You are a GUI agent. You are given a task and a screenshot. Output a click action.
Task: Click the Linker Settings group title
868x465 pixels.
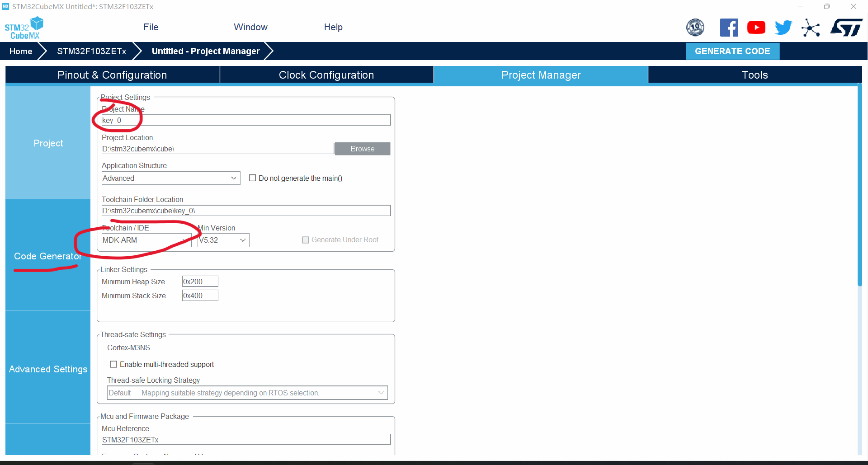(x=124, y=269)
